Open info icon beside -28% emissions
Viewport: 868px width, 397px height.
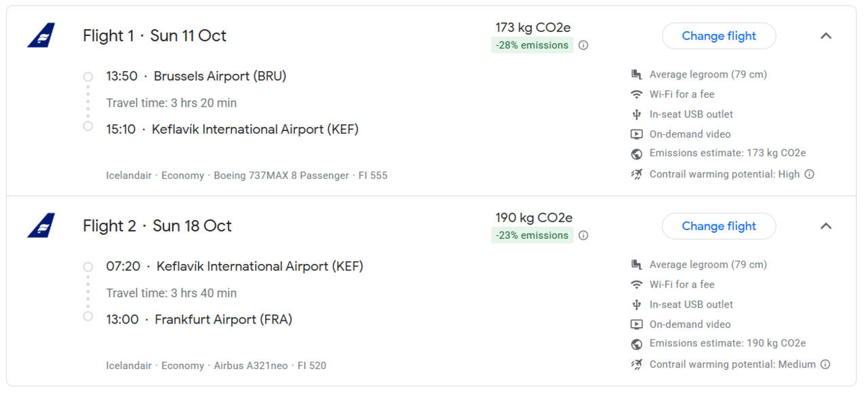(x=583, y=45)
